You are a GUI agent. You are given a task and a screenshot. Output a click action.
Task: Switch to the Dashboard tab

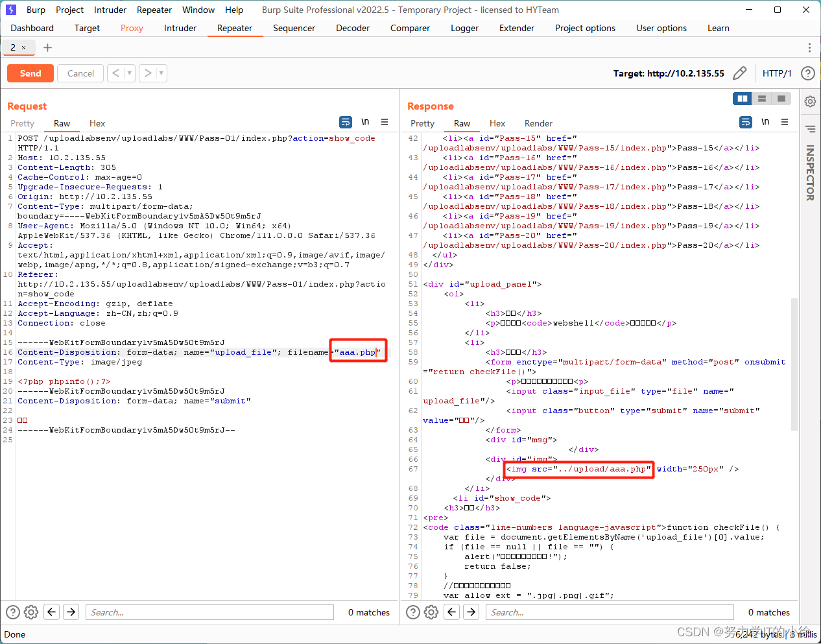(x=32, y=28)
